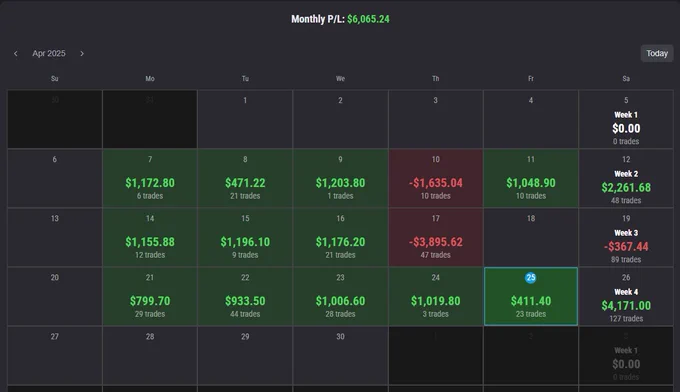Screen dimensions: 680x392
Task: Select April 10 loss cell of -$1,635.04
Action: click(435, 178)
